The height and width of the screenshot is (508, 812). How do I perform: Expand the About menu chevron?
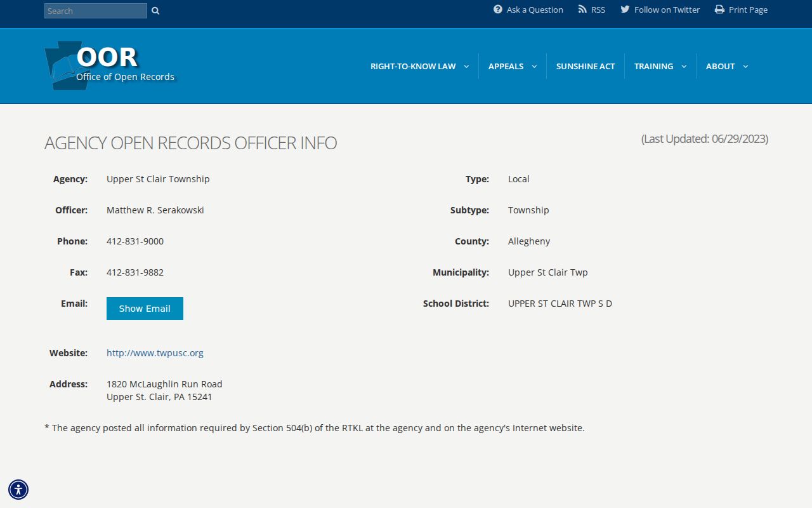[745, 67]
